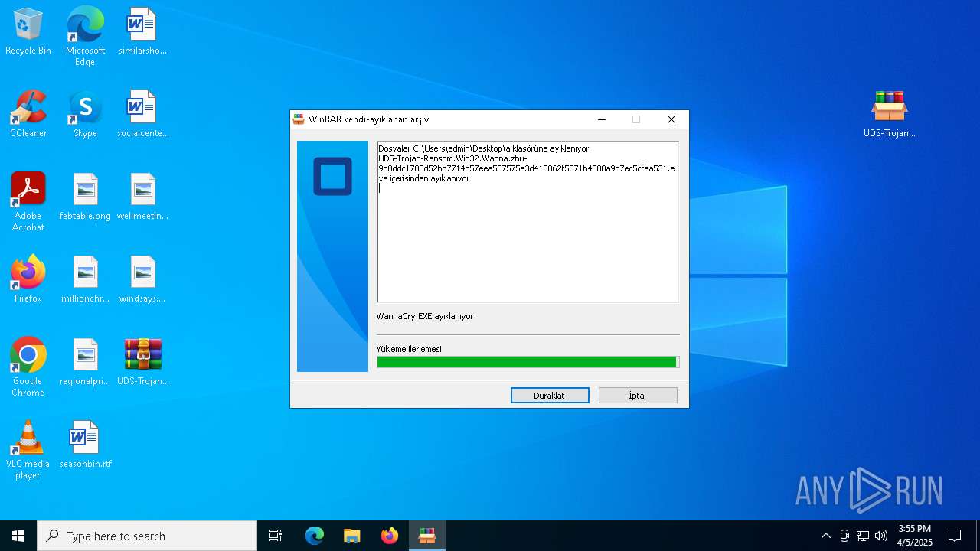
Task: Click the İptal button
Action: pos(638,396)
